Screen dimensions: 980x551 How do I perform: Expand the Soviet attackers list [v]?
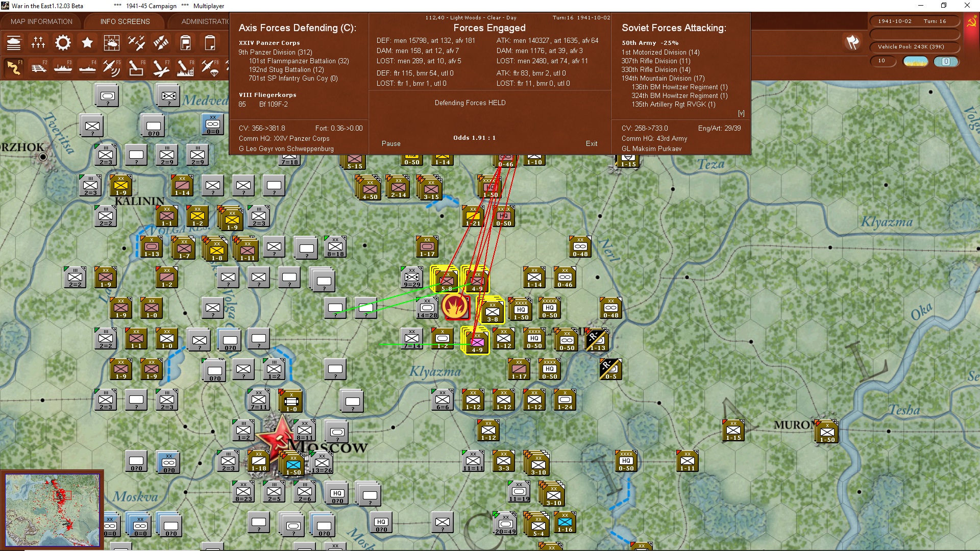pos(741,113)
